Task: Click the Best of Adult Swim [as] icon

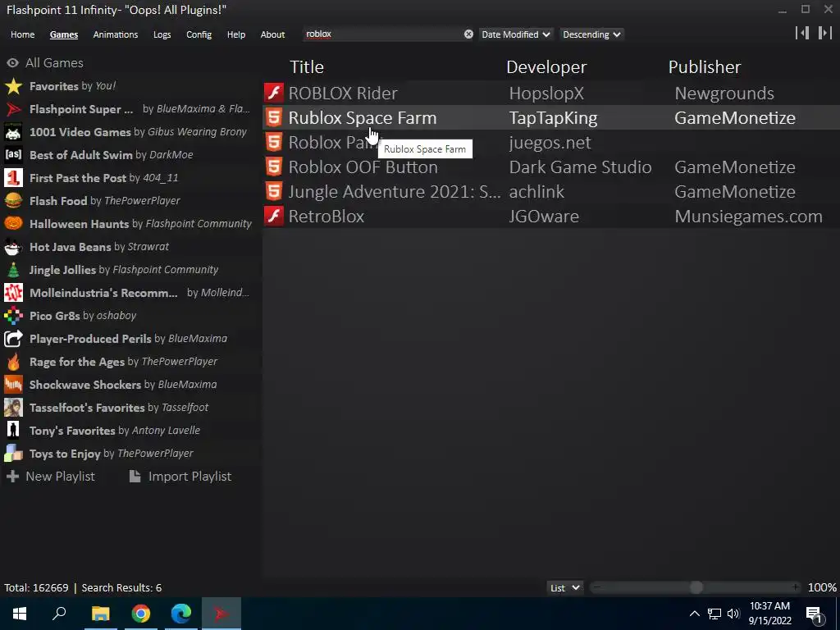Action: coord(13,155)
